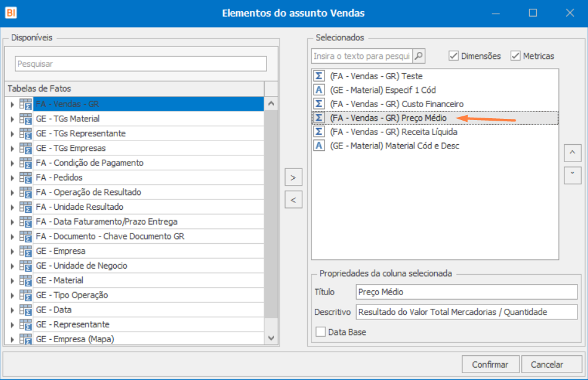This screenshot has height=380, width=588.
Task: Click the Pesquisar search field
Action: [141, 64]
